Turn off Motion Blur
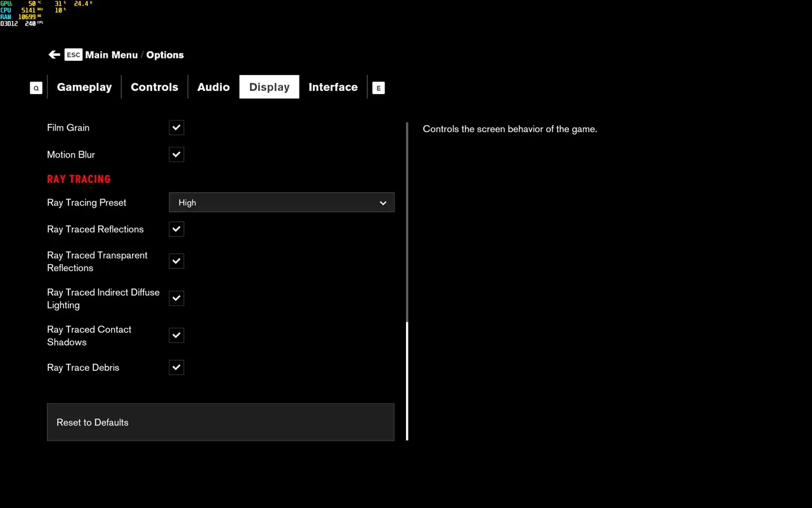 pos(176,154)
